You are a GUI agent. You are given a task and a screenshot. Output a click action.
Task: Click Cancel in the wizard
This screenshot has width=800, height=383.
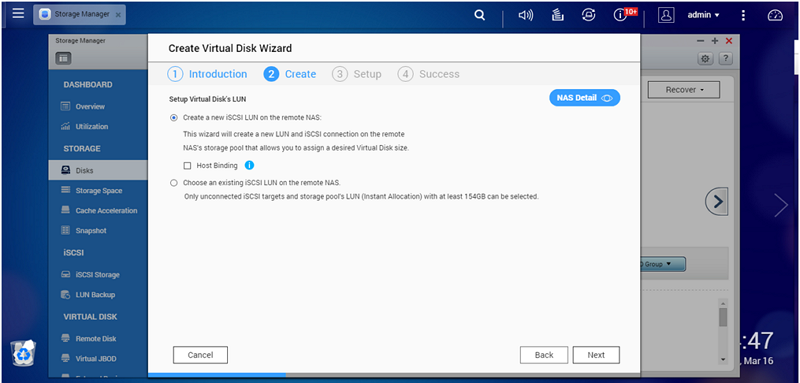pyautogui.click(x=200, y=355)
